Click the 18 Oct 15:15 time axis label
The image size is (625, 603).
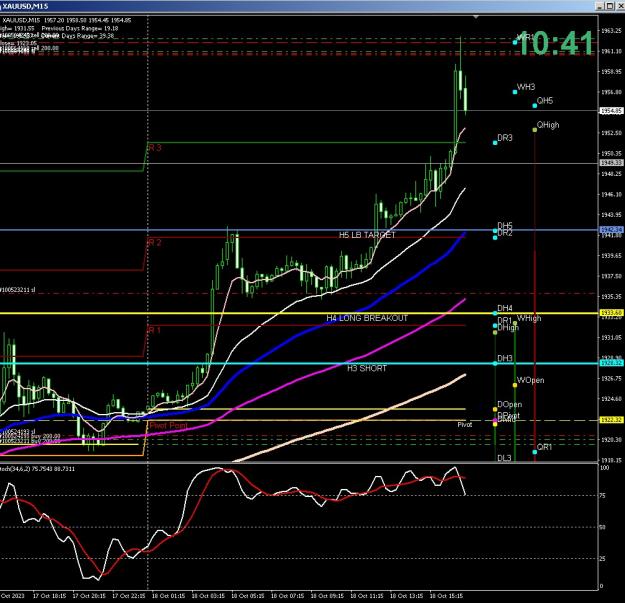pos(446,596)
